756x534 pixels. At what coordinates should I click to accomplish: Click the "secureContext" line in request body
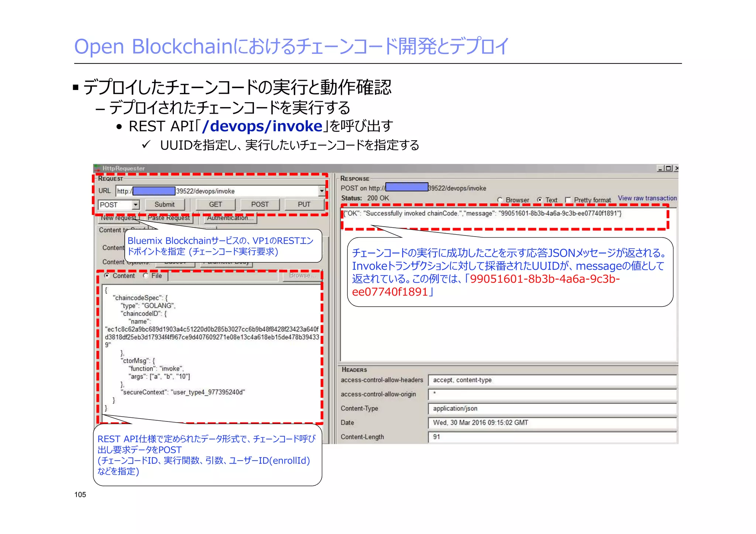pos(183,392)
